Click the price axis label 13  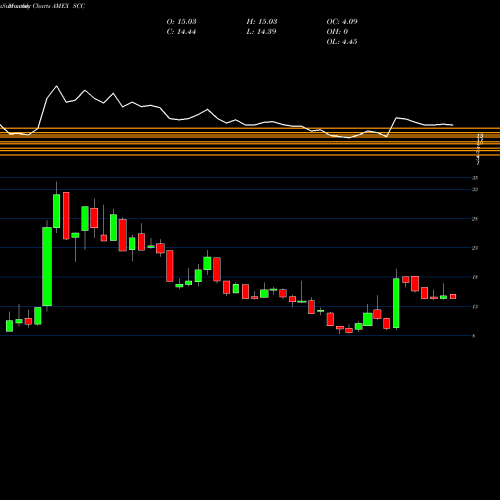[475, 307]
